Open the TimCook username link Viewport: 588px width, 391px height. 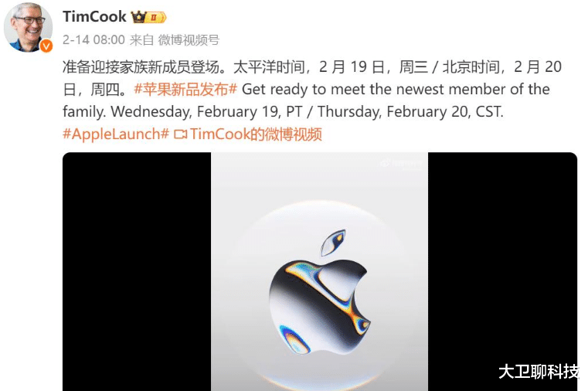coord(94,17)
